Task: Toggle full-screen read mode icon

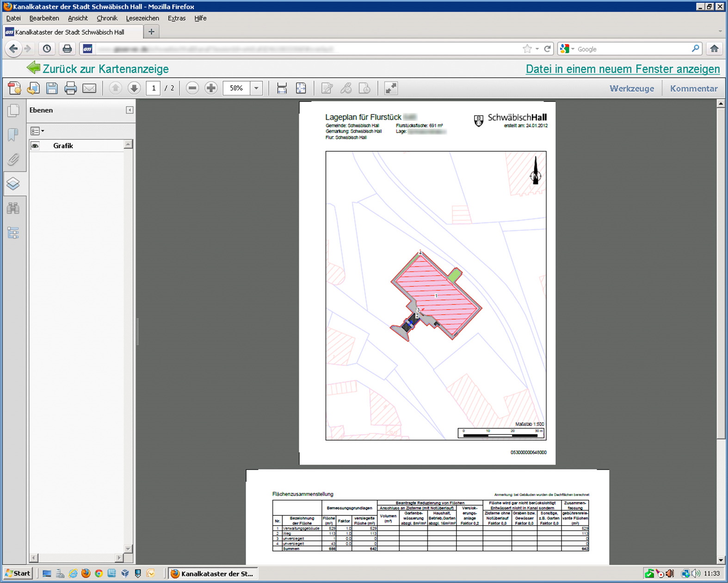Action: point(391,88)
